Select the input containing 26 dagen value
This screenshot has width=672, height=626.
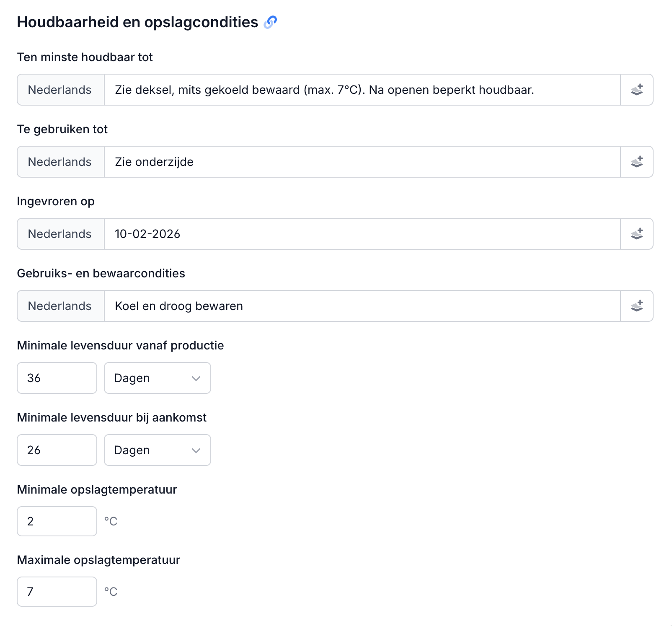click(x=57, y=450)
